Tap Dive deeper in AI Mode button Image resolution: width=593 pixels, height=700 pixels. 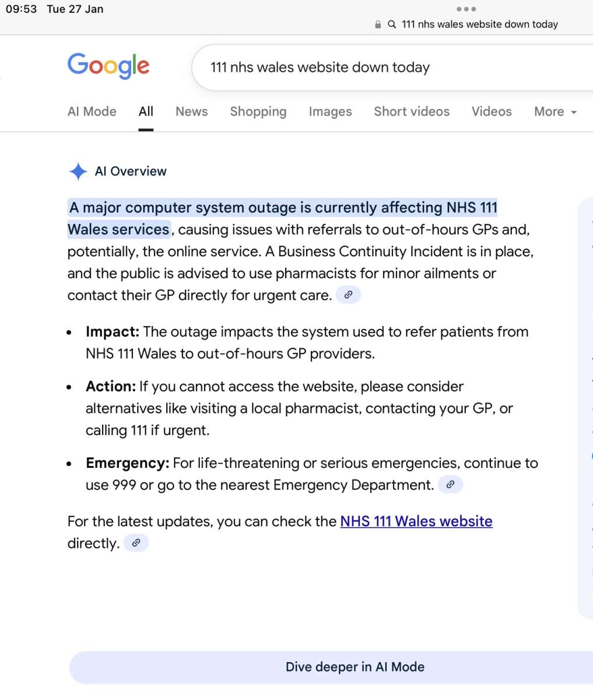click(331, 667)
